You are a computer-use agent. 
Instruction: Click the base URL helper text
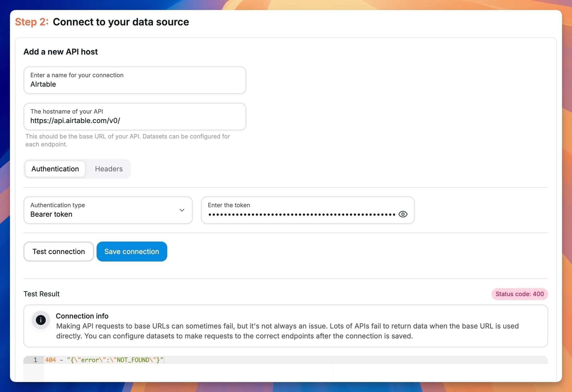click(x=128, y=140)
